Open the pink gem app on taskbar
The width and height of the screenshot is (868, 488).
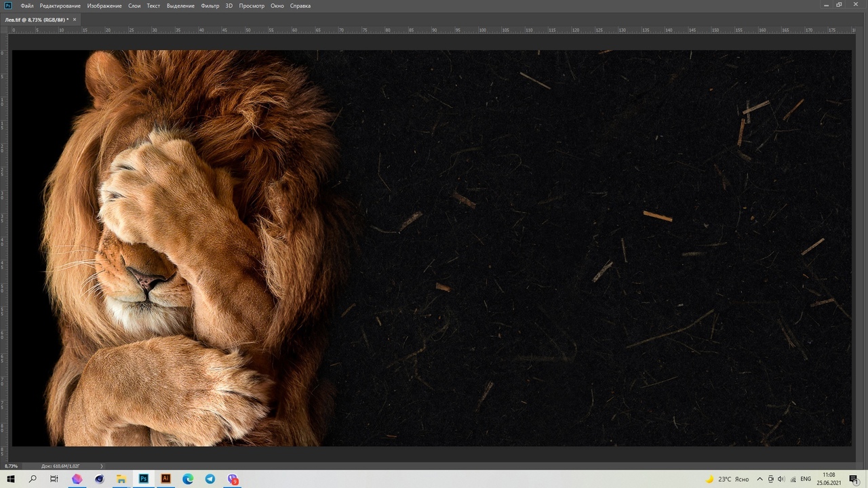(77, 479)
